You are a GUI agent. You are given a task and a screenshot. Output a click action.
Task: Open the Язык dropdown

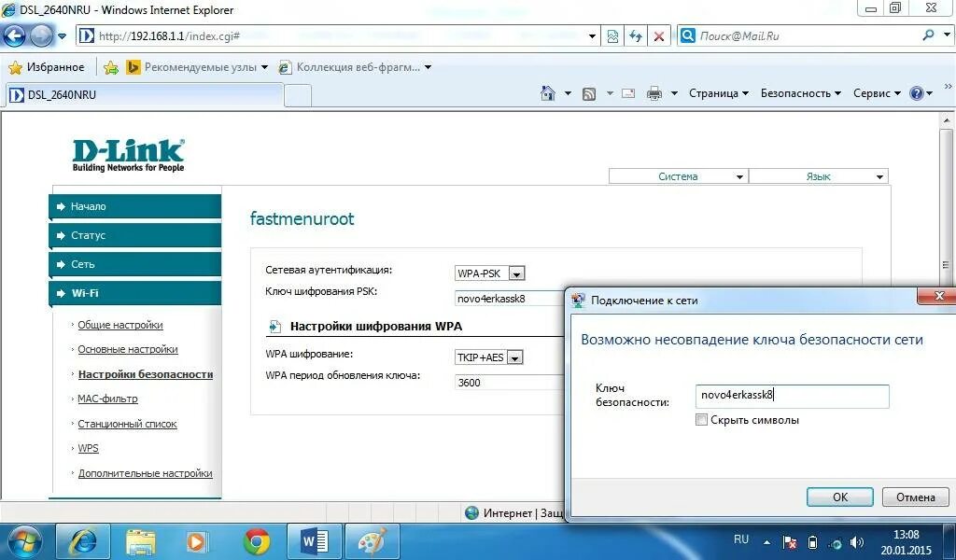(818, 176)
